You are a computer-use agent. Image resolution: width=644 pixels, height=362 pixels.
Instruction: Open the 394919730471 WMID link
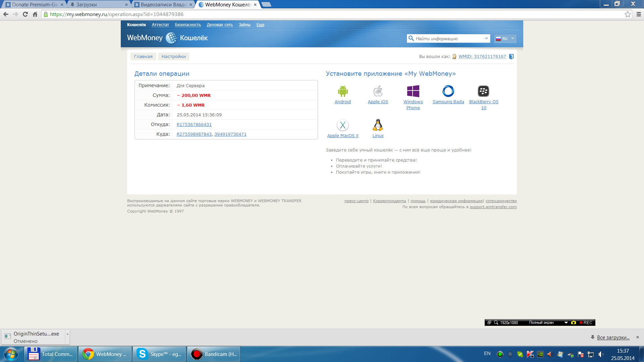pyautogui.click(x=230, y=134)
